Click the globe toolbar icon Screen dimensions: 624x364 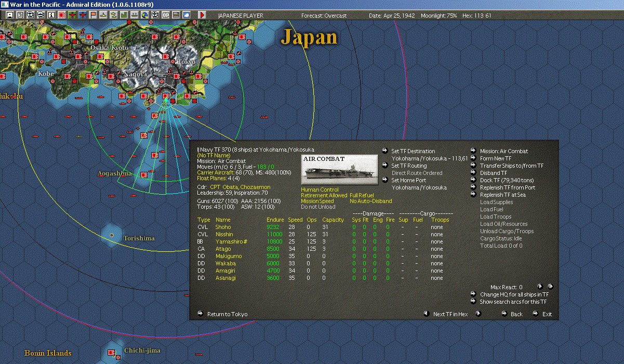coord(145,15)
